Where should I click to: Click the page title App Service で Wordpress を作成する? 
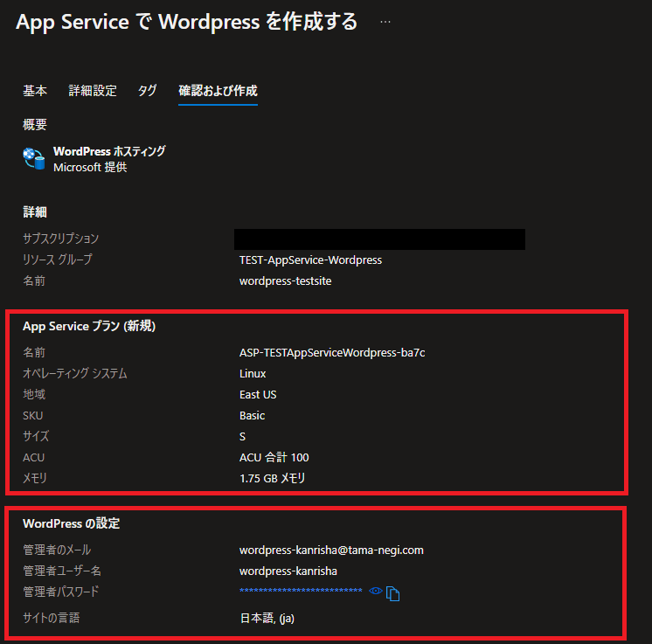[x=187, y=22]
